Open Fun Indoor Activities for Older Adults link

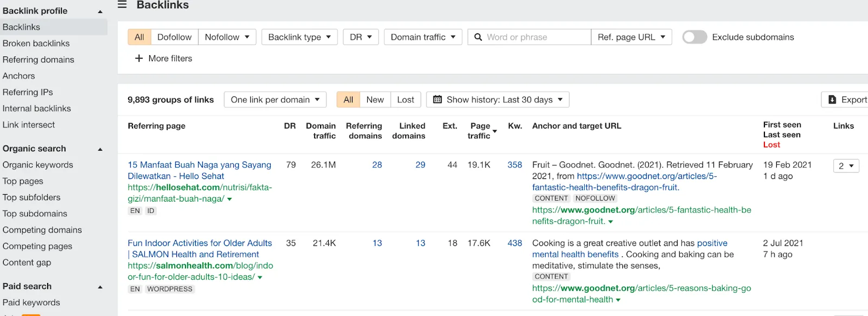(200, 249)
